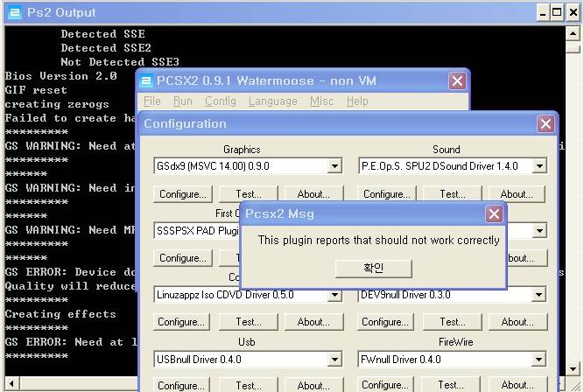
Task: Close the Configuration window
Action: point(545,124)
